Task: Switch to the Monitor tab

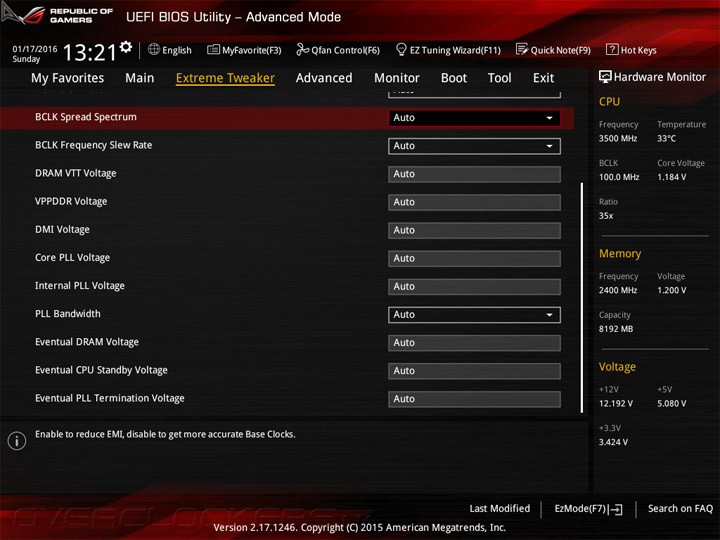Action: (x=397, y=78)
